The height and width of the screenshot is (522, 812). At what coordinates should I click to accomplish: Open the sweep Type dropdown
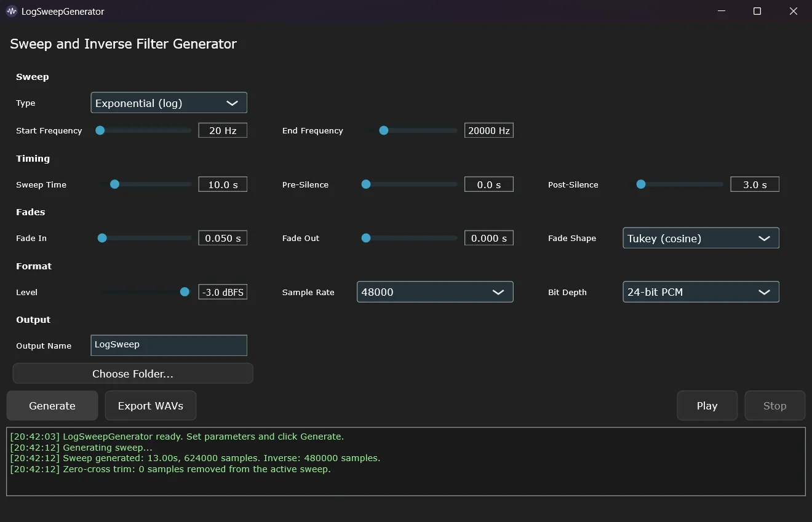(x=169, y=103)
